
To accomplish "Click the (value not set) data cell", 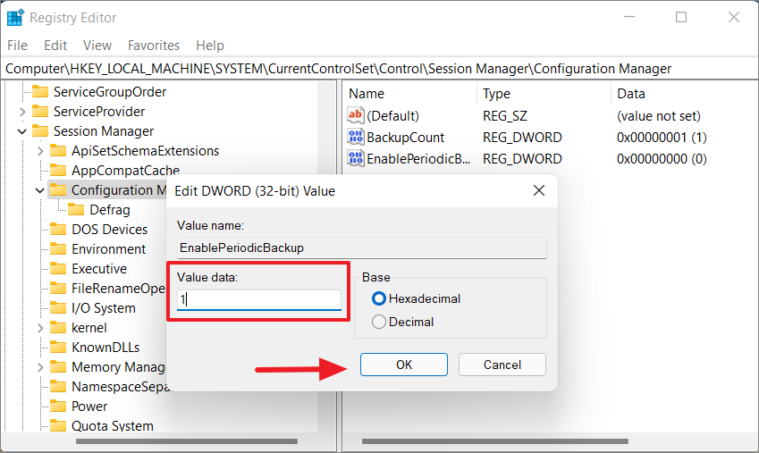I will [658, 116].
